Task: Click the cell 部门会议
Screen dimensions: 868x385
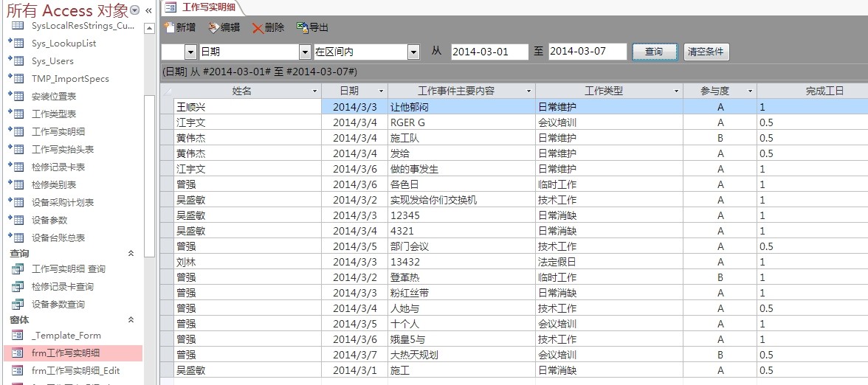Action: pos(462,246)
